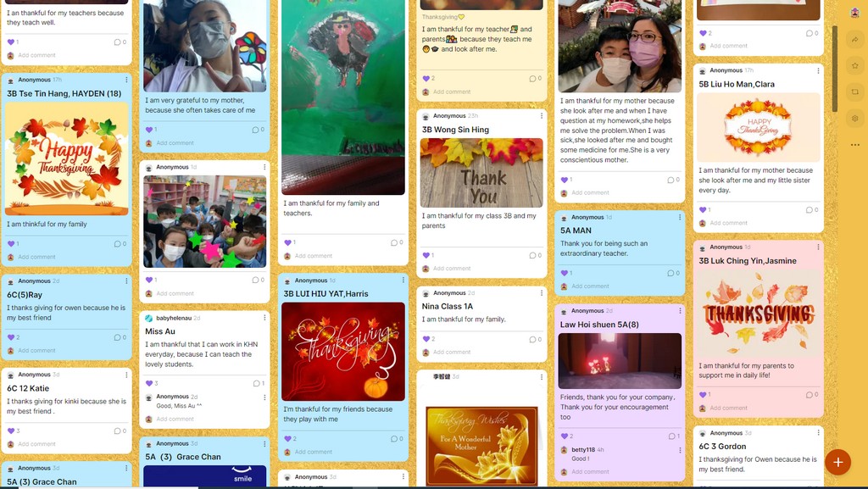868x489 pixels.
Task: Open options menu on 6C(5)Ray post
Action: click(x=126, y=281)
